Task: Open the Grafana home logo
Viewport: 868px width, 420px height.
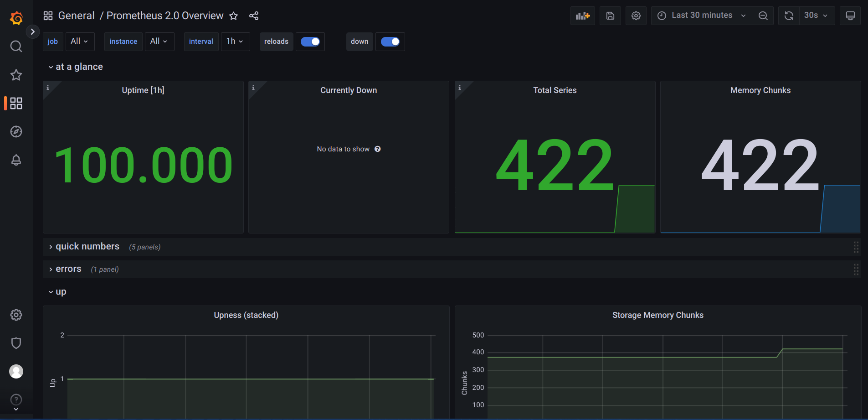Action: click(x=16, y=18)
